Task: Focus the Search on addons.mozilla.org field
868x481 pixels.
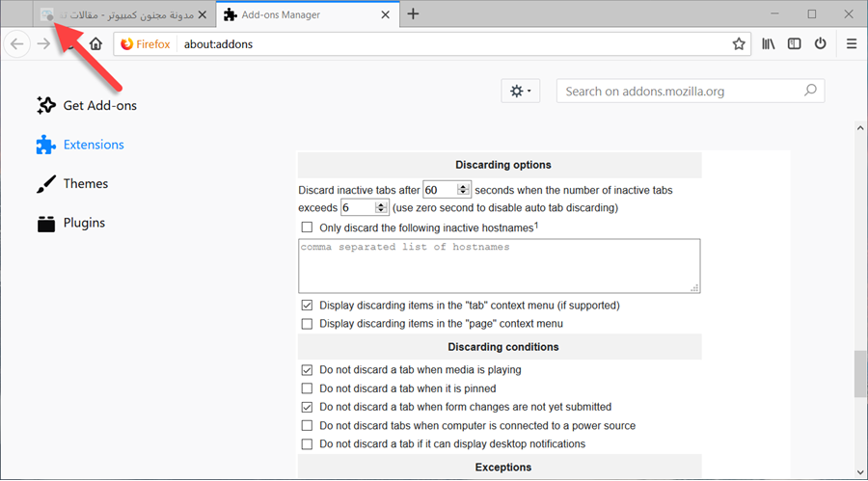Action: pos(691,91)
